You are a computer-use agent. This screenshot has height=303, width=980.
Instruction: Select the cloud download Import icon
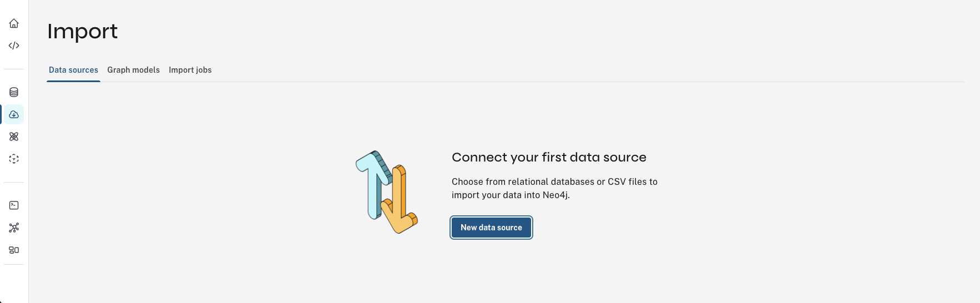coord(14,114)
